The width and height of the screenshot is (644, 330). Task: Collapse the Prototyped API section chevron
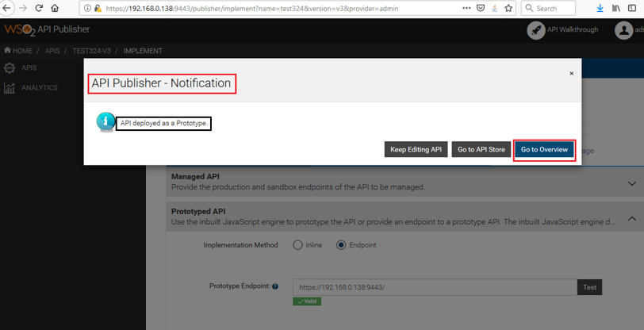coord(632,219)
